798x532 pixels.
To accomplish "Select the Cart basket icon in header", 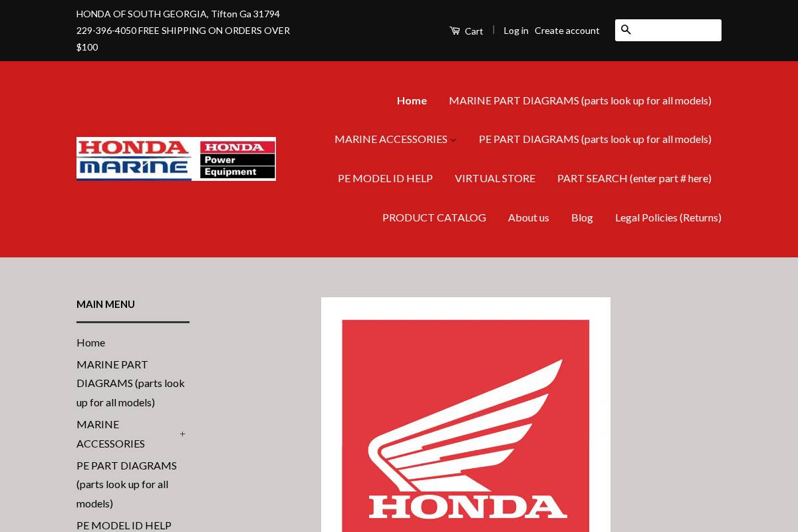I will [455, 30].
